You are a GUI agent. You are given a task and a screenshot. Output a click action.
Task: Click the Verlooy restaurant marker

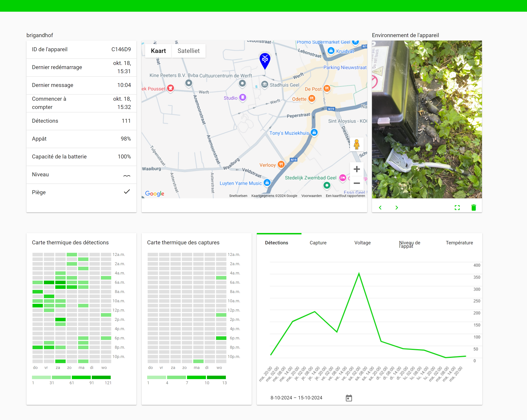click(x=281, y=164)
